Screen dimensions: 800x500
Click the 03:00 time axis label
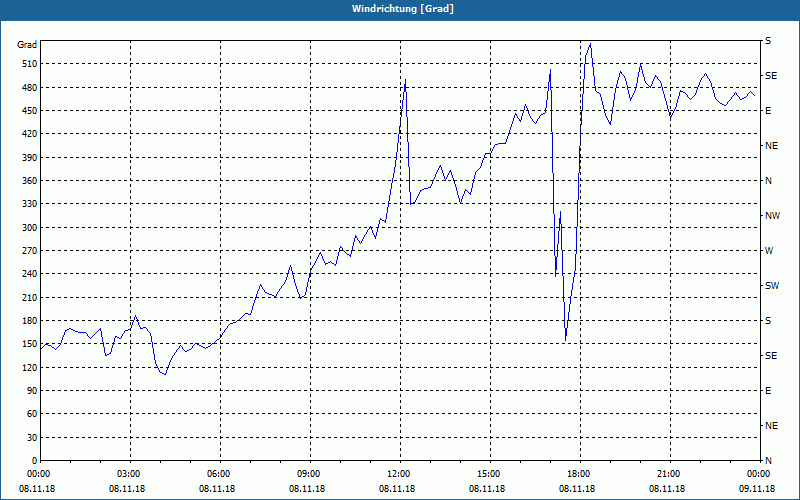(x=130, y=473)
